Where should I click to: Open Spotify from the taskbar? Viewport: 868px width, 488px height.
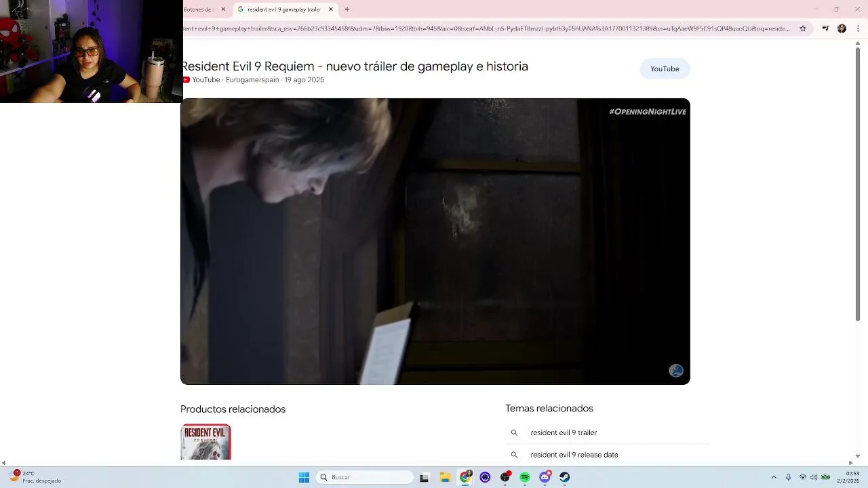click(525, 477)
